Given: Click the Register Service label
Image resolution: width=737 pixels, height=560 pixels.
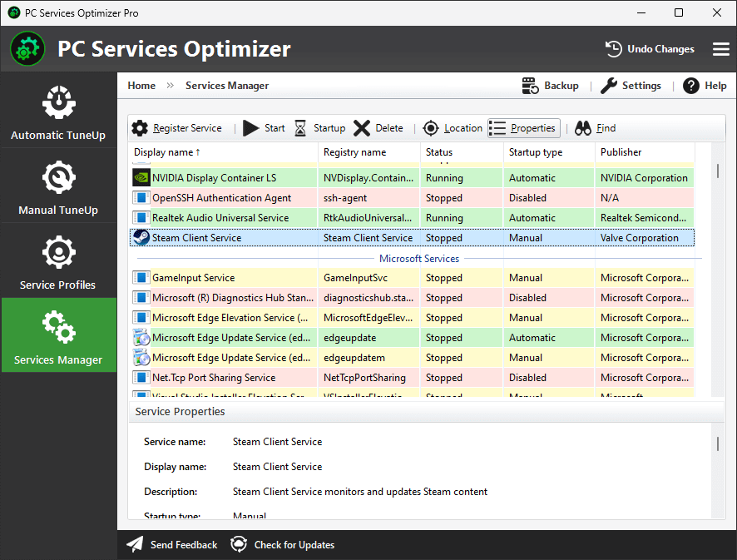Looking at the screenshot, I should tap(187, 128).
